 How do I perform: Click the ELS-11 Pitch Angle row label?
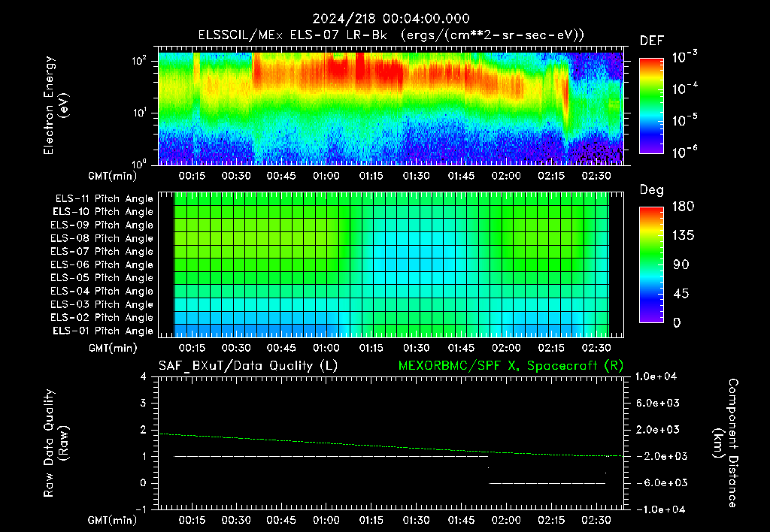(104, 199)
